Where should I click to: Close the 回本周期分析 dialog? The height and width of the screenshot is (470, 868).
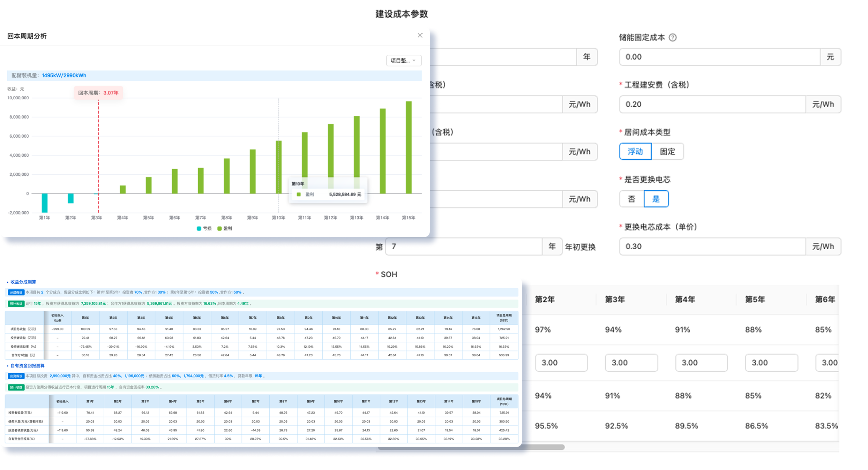coord(420,36)
